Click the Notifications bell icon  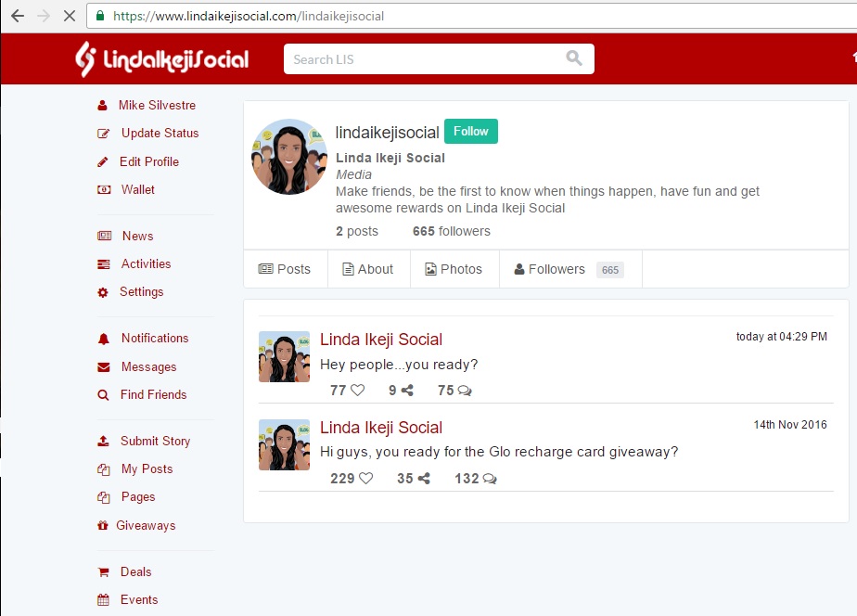[x=103, y=339]
